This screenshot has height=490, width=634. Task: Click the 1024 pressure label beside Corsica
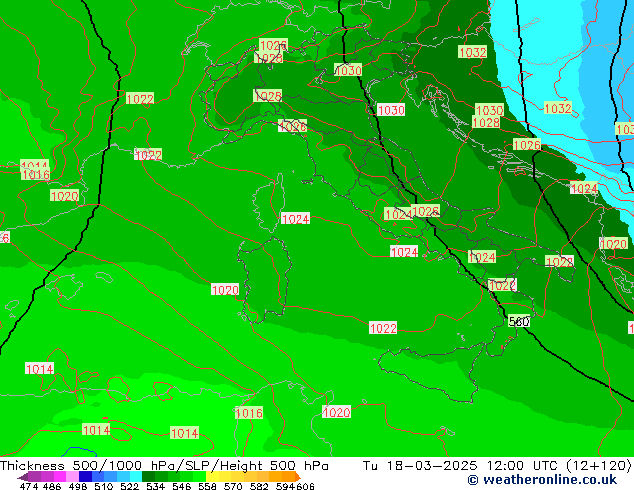[x=295, y=219]
